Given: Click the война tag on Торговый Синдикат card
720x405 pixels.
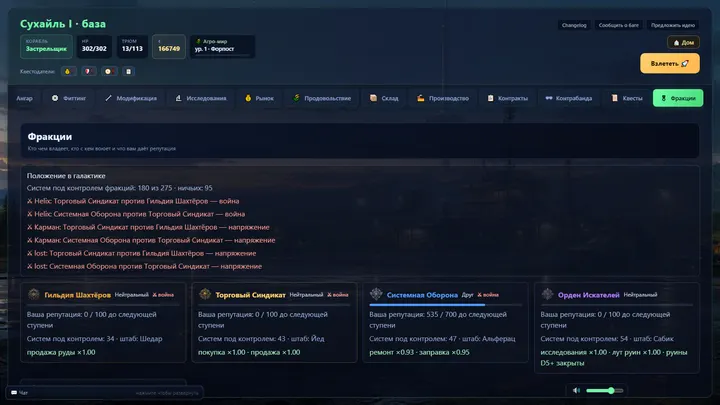Looking at the screenshot, I should (x=338, y=295).
